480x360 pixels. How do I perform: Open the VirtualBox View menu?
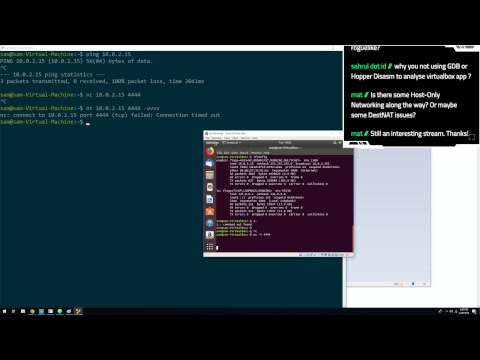point(227,138)
